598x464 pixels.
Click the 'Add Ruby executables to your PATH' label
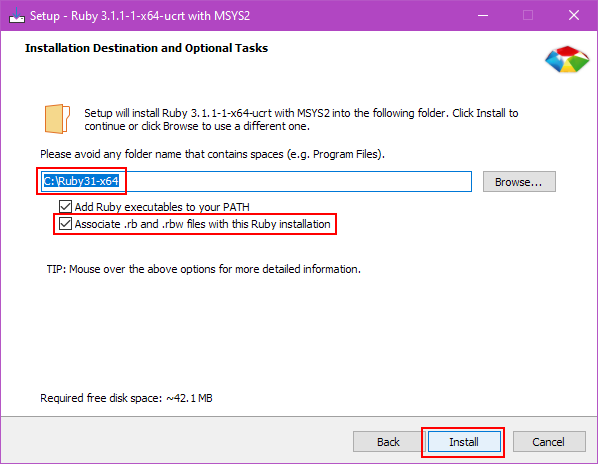pos(162,207)
